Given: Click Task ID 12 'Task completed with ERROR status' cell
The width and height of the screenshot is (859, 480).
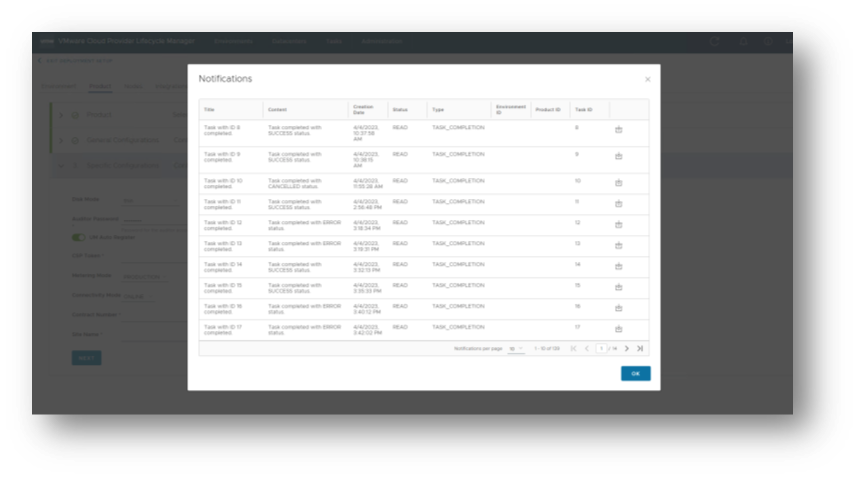Looking at the screenshot, I should [x=305, y=225].
